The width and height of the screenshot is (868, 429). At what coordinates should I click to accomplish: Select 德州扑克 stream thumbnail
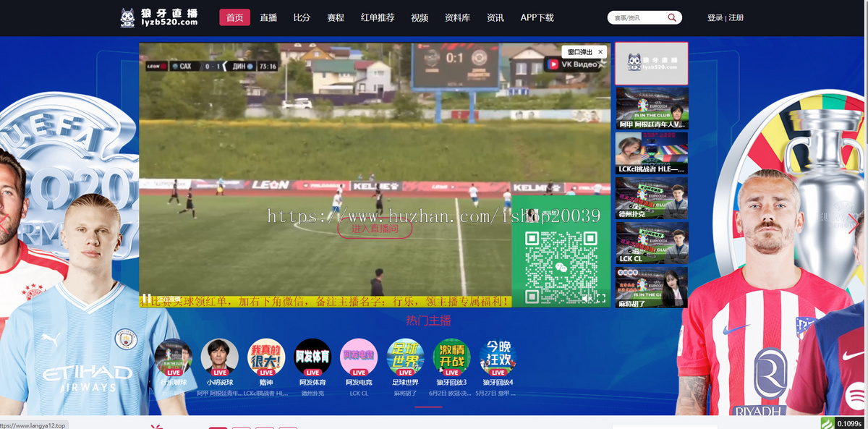(652, 197)
